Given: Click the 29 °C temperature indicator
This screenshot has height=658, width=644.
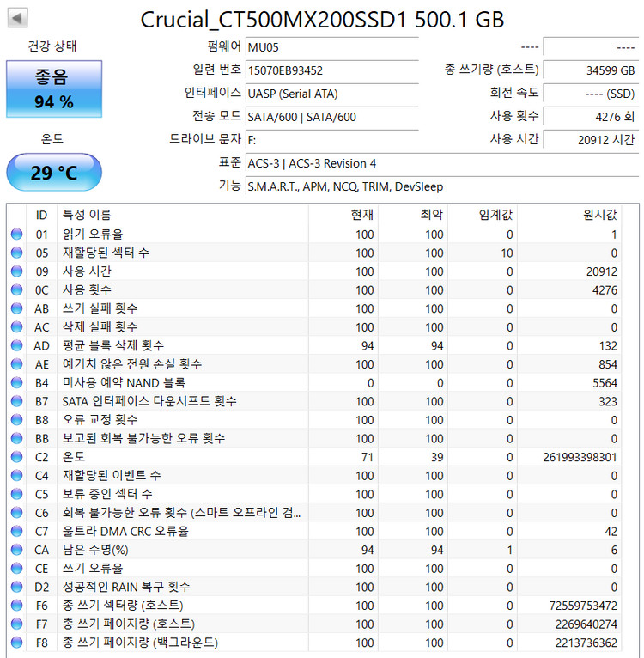Looking at the screenshot, I should (x=54, y=173).
